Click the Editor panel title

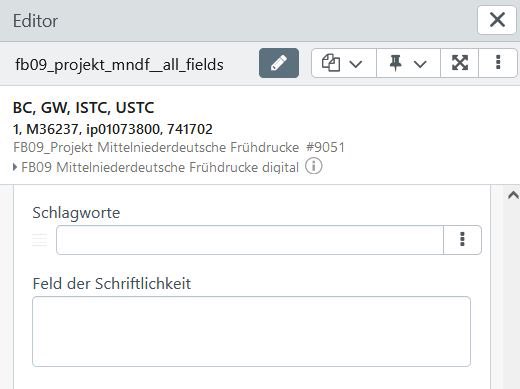(35, 21)
